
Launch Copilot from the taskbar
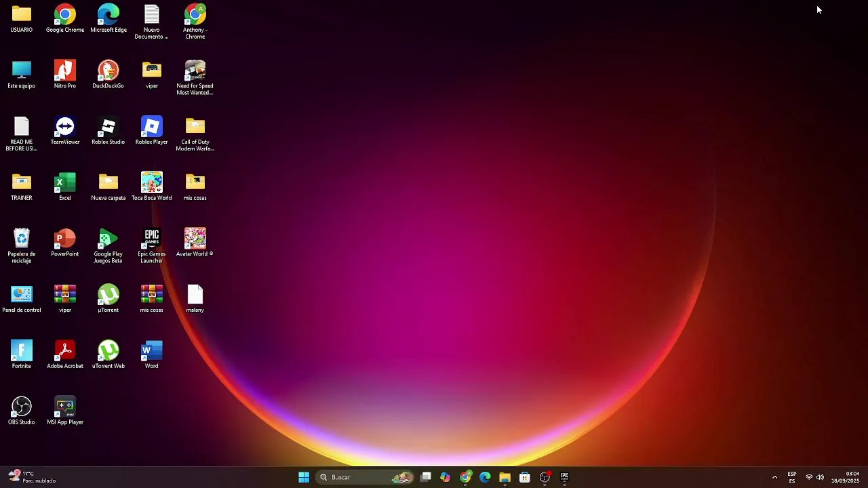(446, 477)
